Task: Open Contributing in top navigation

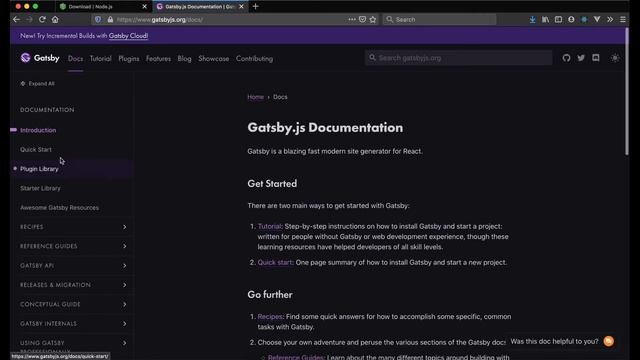Action: [x=254, y=59]
